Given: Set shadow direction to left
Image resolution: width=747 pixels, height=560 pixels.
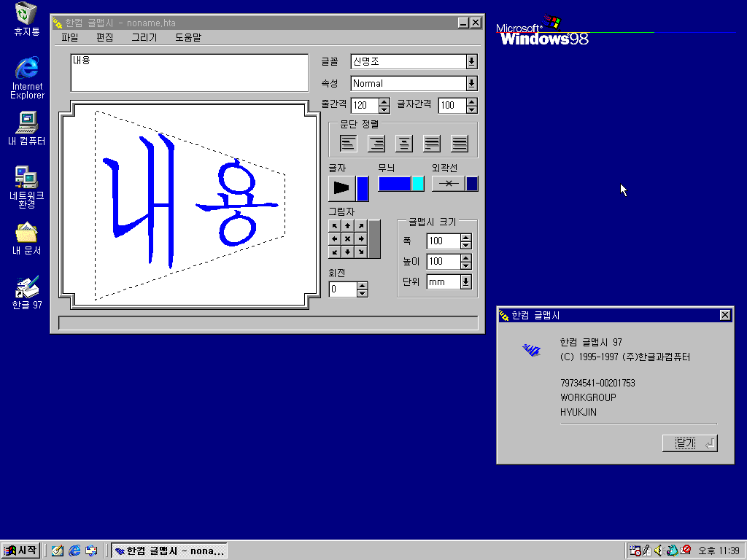Looking at the screenshot, I should [x=334, y=239].
